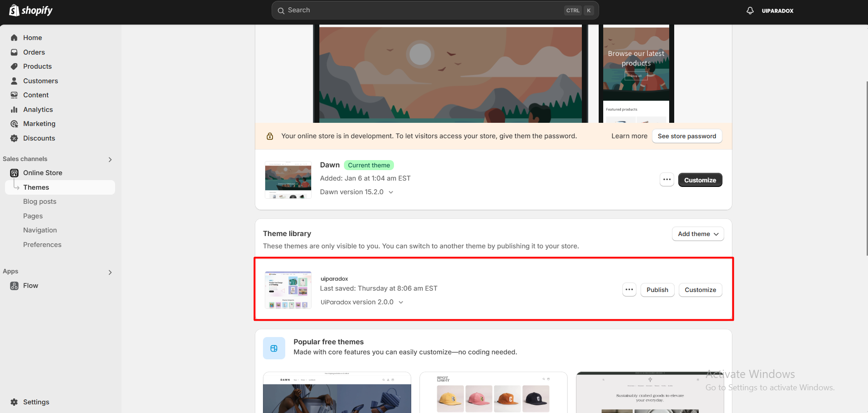
Task: Click the Theme library heading
Action: (287, 234)
